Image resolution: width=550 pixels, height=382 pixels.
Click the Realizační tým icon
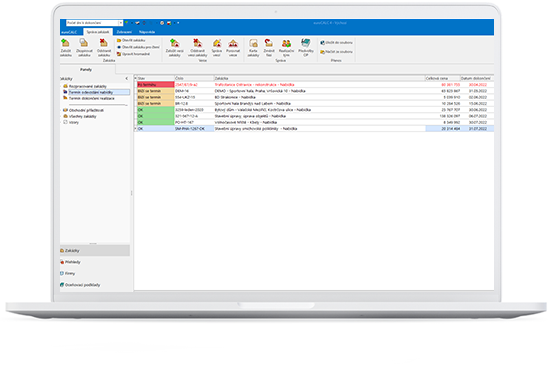(286, 43)
